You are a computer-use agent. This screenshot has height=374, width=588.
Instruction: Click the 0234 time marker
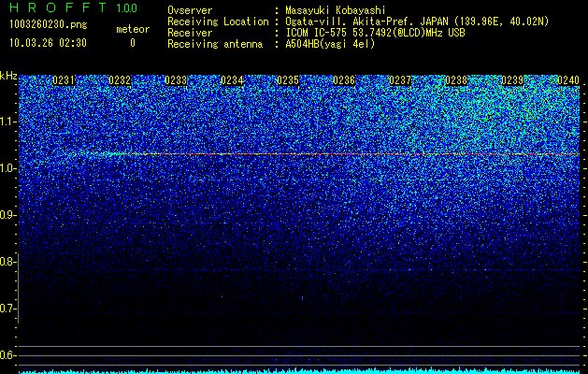pyautogui.click(x=232, y=80)
